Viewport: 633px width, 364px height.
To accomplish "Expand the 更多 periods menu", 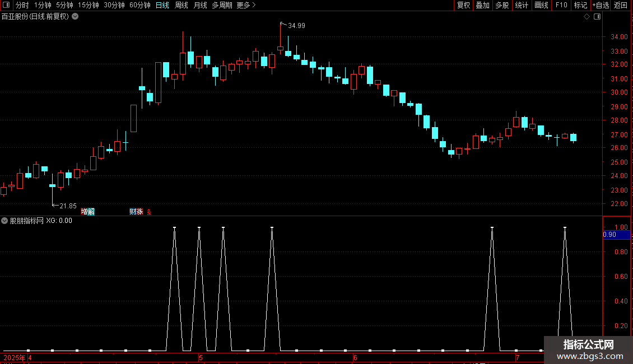I will click(x=246, y=5).
